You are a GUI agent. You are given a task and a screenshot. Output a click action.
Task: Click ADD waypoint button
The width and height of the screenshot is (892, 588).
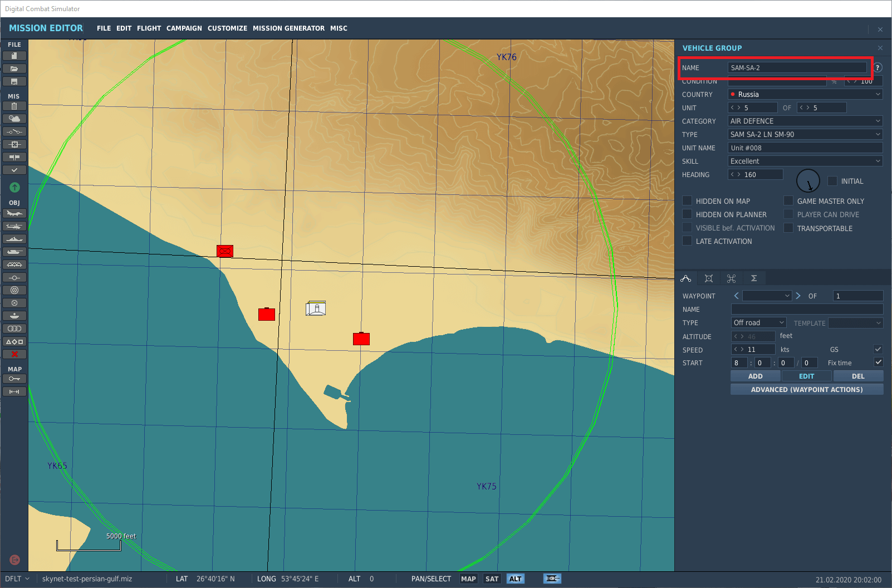point(756,376)
